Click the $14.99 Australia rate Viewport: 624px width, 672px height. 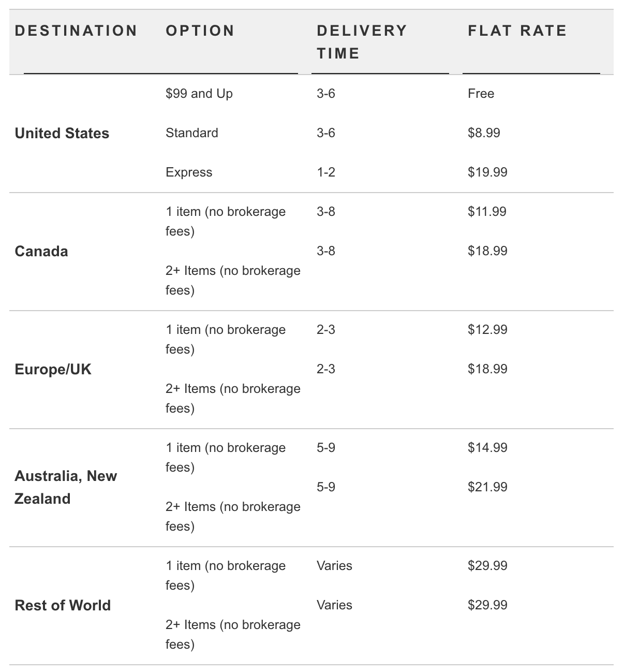pos(487,448)
